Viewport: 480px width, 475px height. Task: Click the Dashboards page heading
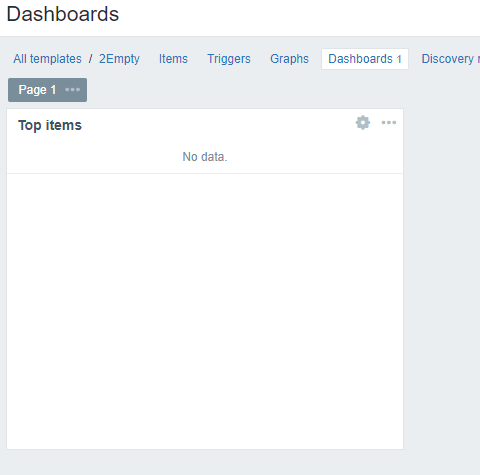(63, 14)
